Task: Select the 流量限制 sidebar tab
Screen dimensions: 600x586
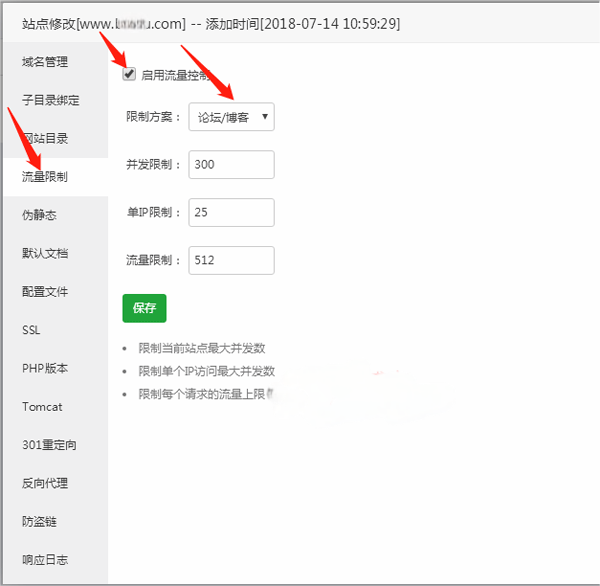Action: pyautogui.click(x=45, y=177)
